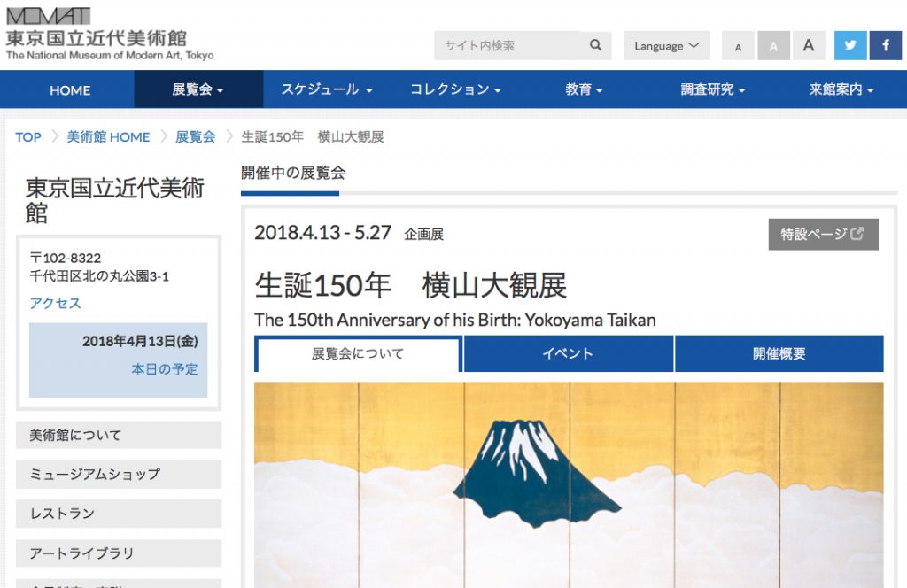This screenshot has width=907, height=588.
Task: Click the MOMAT museum logo
Action: (x=109, y=35)
